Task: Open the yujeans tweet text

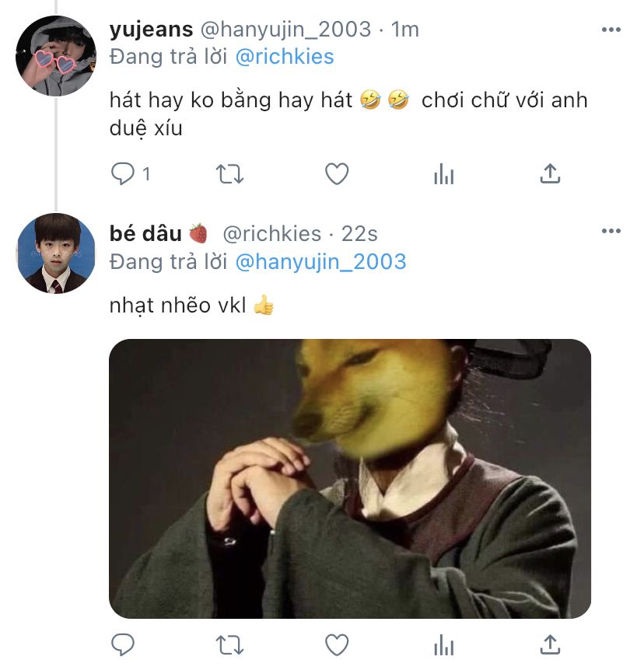Action: (348, 113)
